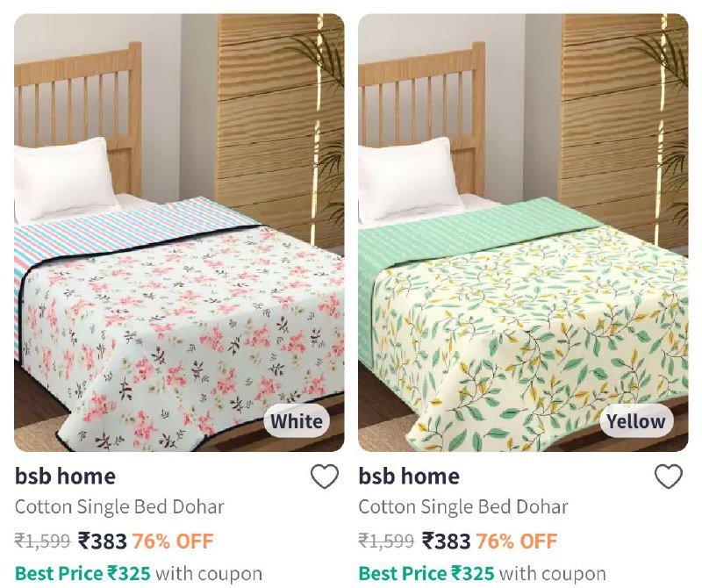The height and width of the screenshot is (588, 702).
Task: Wishlist the Yellow dohar via heart icon
Action: 669,477
